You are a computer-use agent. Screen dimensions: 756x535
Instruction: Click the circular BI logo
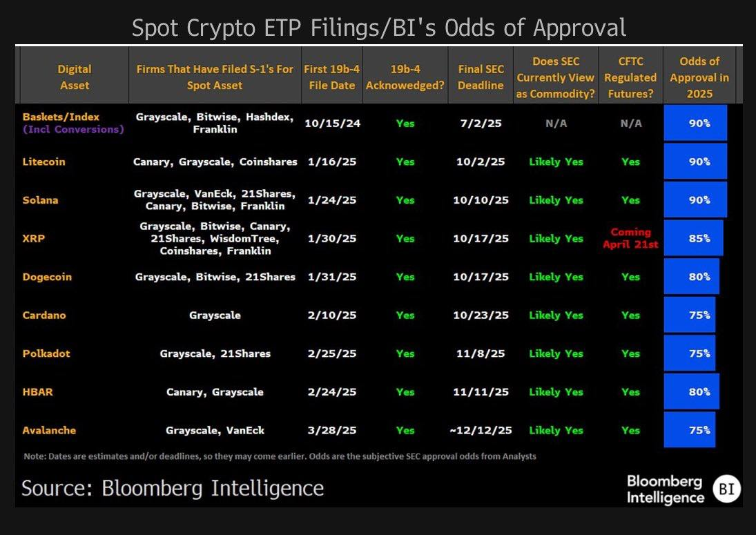726,489
